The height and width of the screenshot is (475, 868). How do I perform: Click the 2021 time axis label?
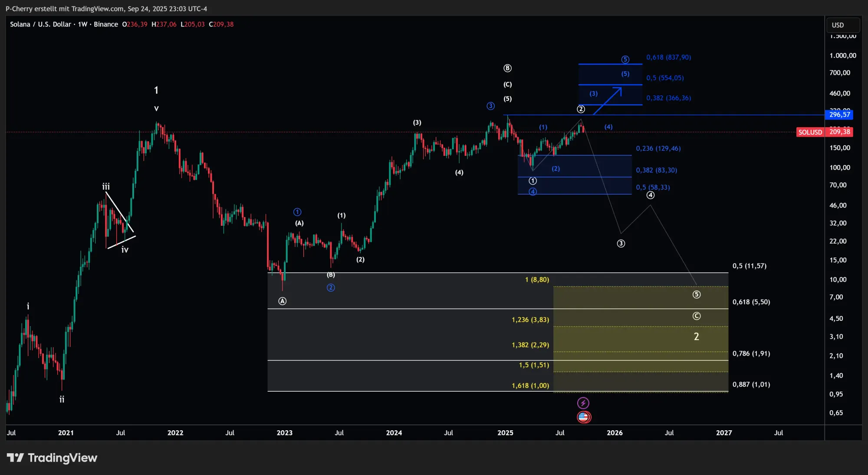click(x=66, y=433)
